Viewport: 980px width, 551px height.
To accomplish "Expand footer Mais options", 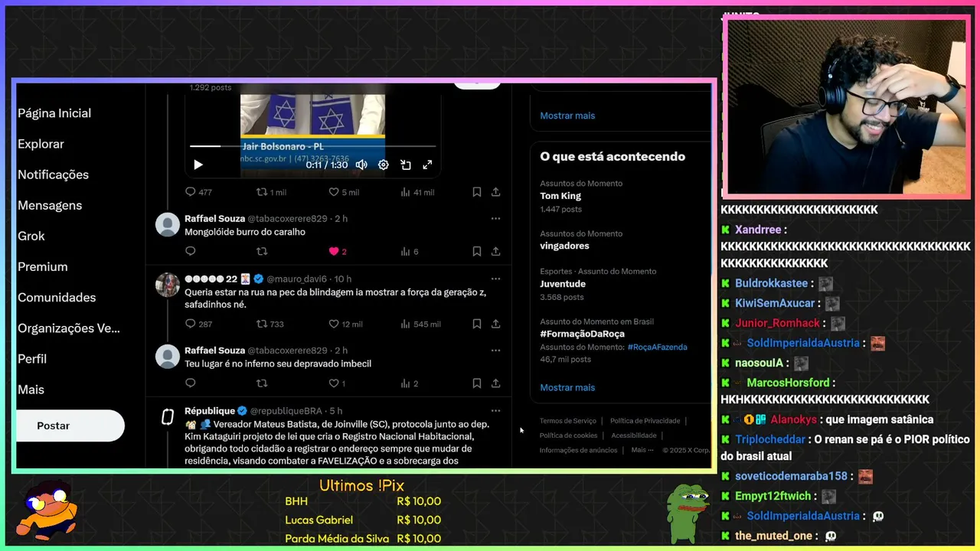I will point(642,450).
